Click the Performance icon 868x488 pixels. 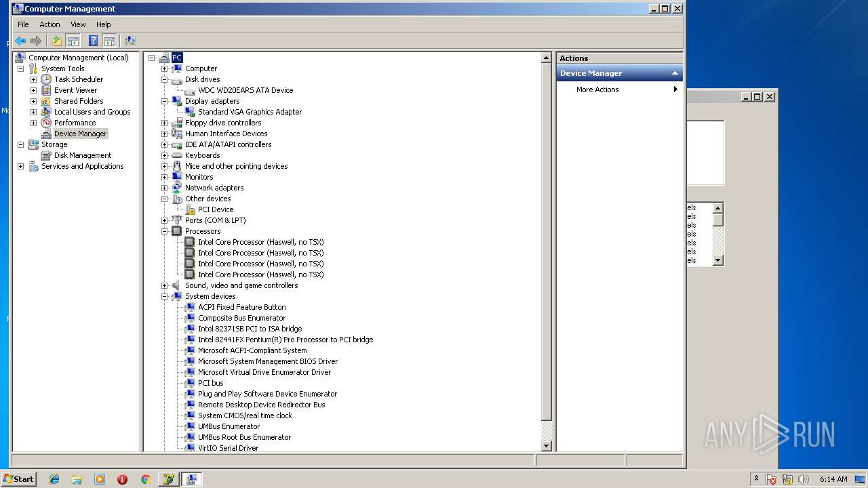(46, 123)
